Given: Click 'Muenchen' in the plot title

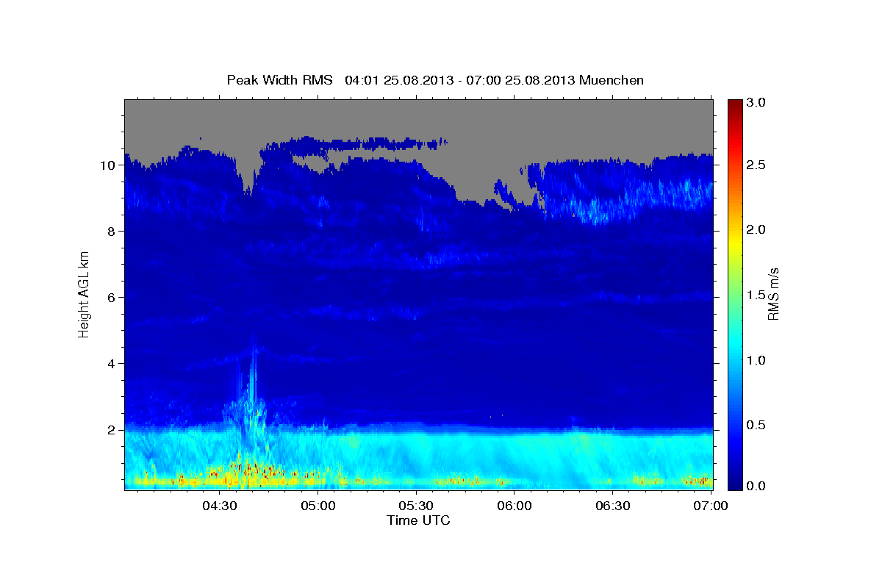Looking at the screenshot, I should 612,79.
